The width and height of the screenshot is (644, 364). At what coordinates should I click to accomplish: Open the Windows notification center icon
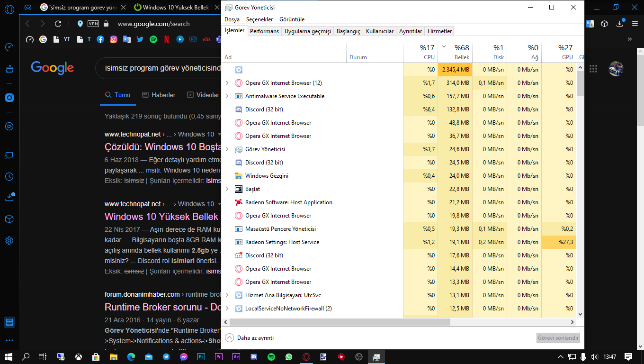click(628, 356)
